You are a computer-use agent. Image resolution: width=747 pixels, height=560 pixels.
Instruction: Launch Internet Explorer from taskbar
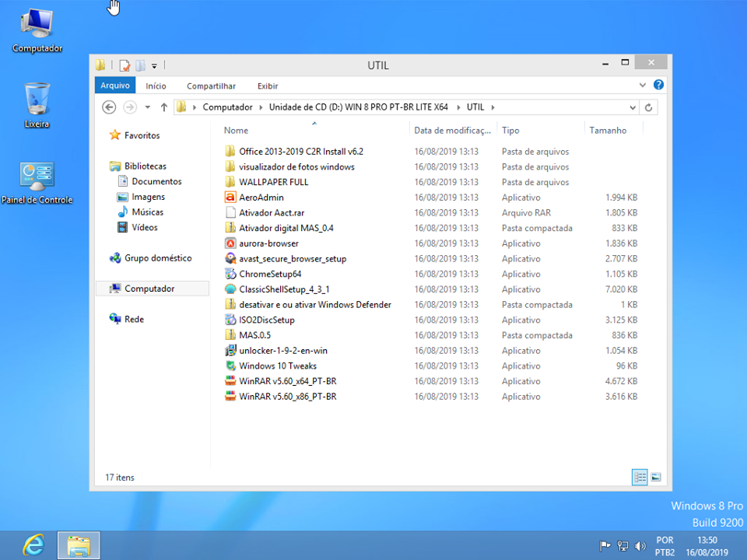pyautogui.click(x=33, y=545)
